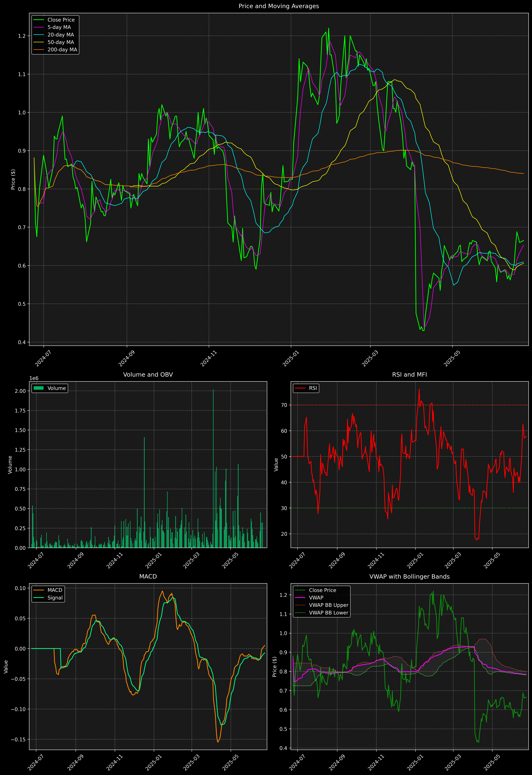The width and height of the screenshot is (532, 775).
Task: Click the 'VWAP with Bollinger Bands' title
Action: (409, 577)
